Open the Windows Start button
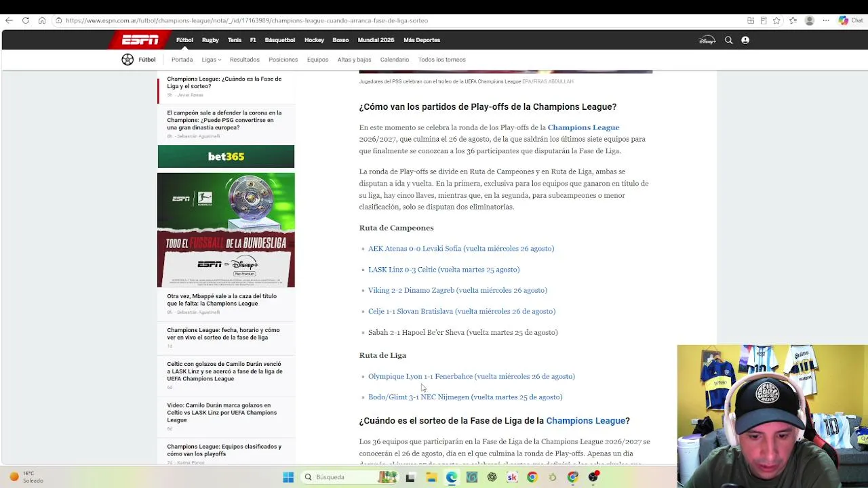This screenshot has height=488, width=868. [288, 477]
